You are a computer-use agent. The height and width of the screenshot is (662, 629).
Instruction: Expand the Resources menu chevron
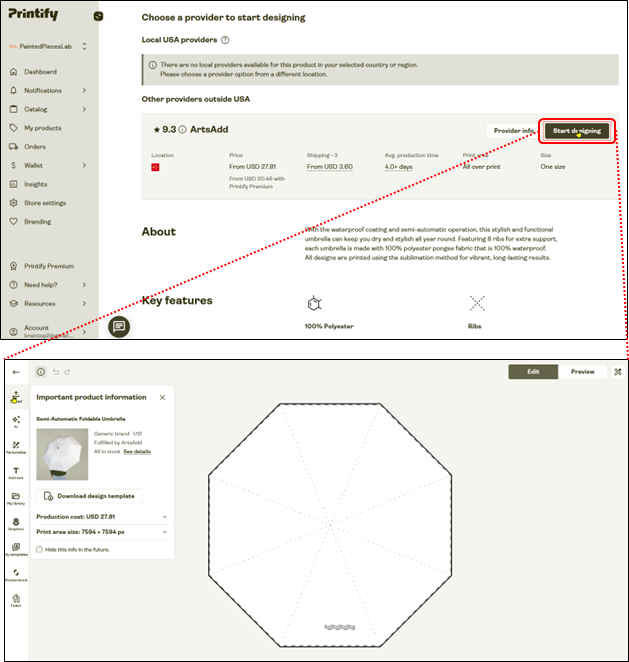(84, 303)
